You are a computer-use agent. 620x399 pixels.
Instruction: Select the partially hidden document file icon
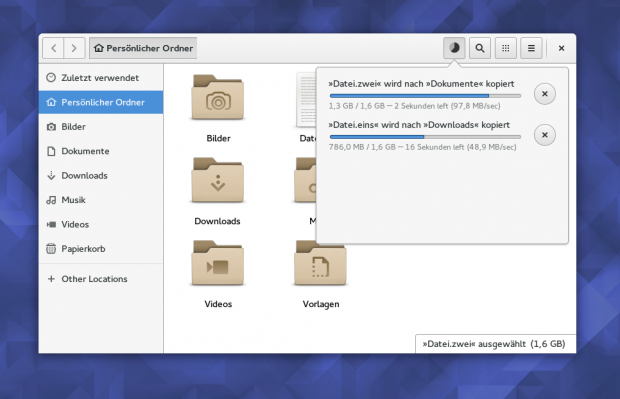(x=306, y=100)
